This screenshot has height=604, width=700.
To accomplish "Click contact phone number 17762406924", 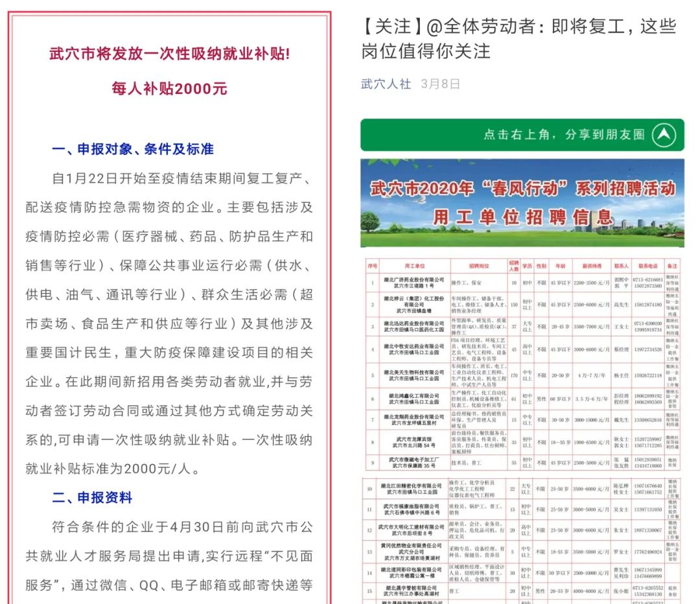I will 647,552.
